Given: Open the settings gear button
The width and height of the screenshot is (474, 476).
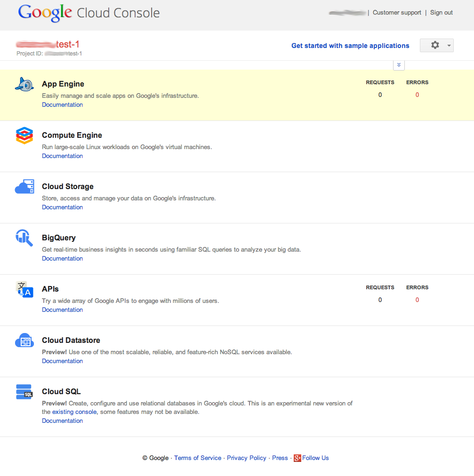Looking at the screenshot, I should coord(433,45).
